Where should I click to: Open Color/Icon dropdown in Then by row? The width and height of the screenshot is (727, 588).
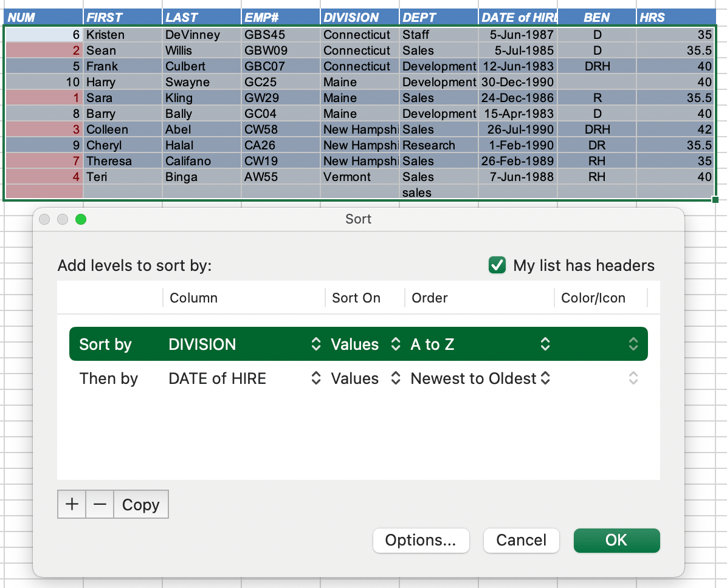coord(633,378)
